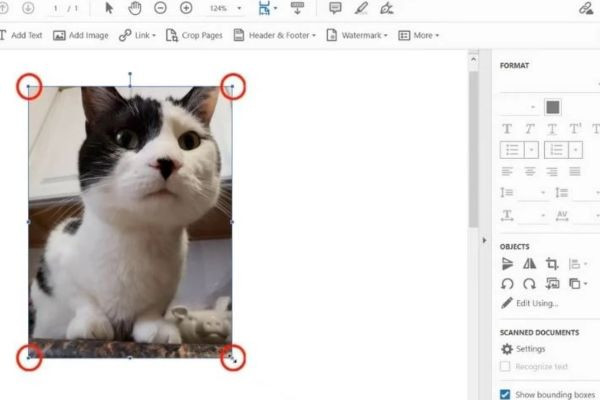Click the page number field
Viewport: 600px width, 400px height.
56,8
